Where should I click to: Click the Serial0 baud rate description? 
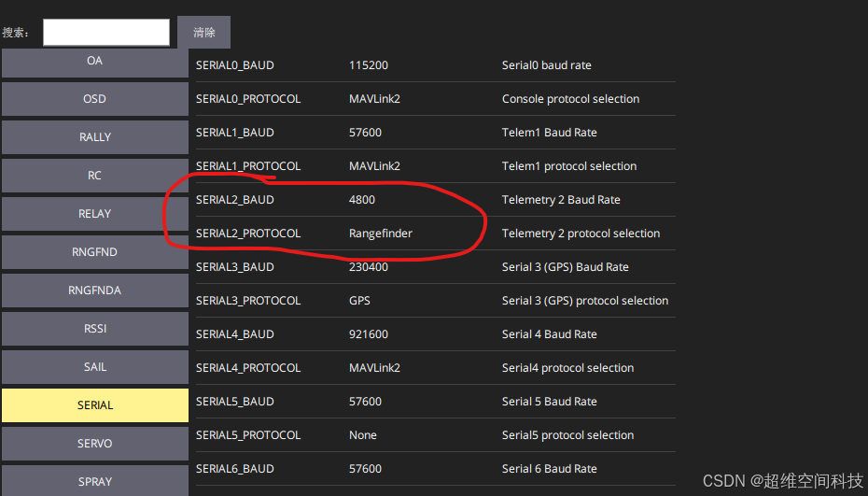pyautogui.click(x=546, y=65)
